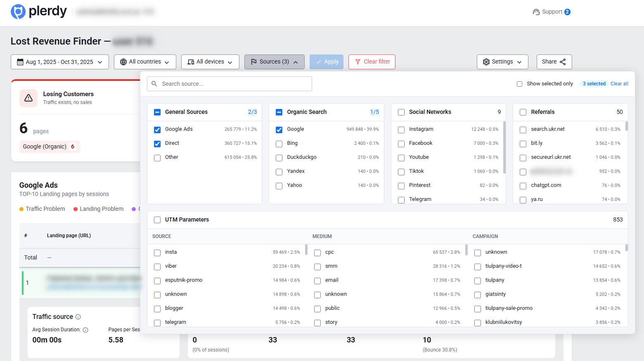644x361 pixels.
Task: Check Bing under Organic Search
Action: [279, 144]
